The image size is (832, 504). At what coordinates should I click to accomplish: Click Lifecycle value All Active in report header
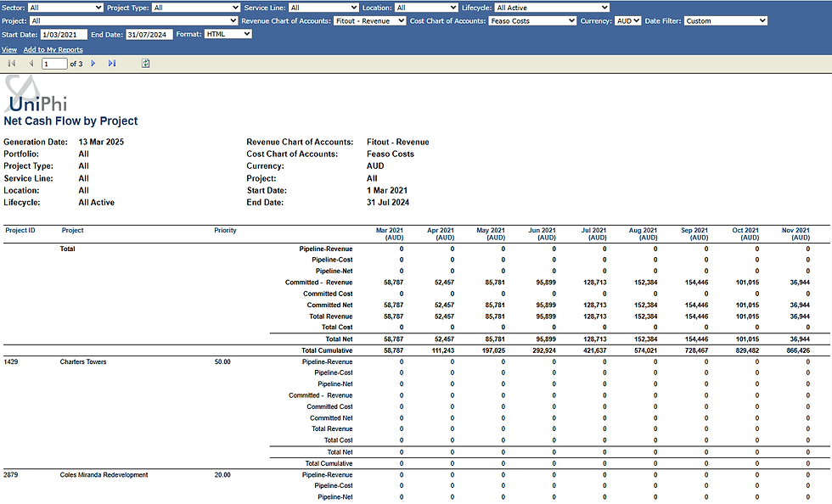pos(97,203)
